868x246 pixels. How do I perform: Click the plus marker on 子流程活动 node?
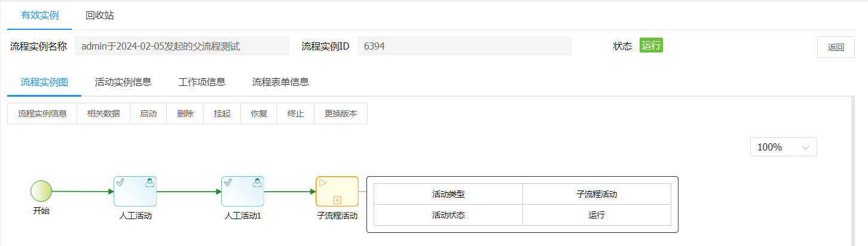point(337,200)
